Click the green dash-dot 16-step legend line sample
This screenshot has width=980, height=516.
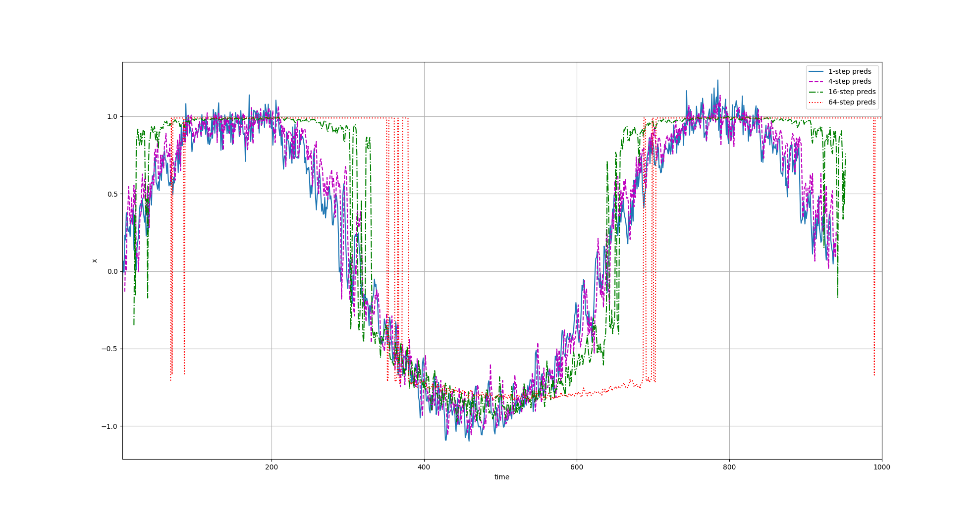pyautogui.click(x=816, y=92)
